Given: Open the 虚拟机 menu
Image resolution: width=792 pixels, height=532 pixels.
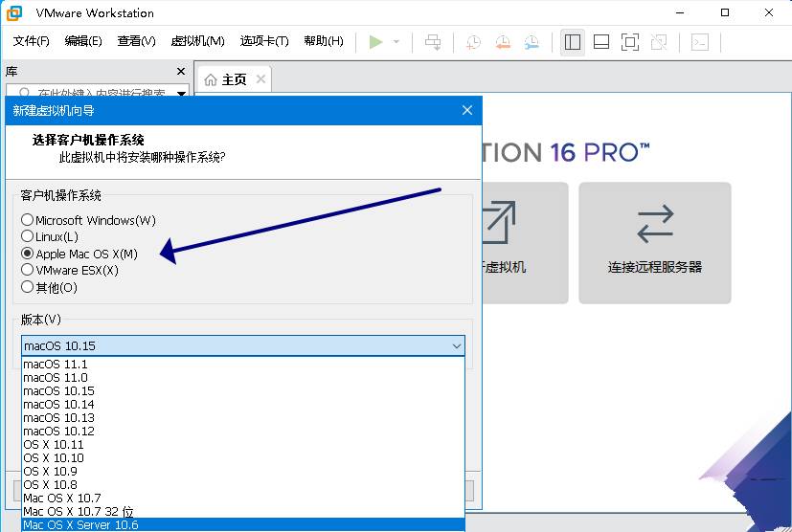Looking at the screenshot, I should 197,41.
